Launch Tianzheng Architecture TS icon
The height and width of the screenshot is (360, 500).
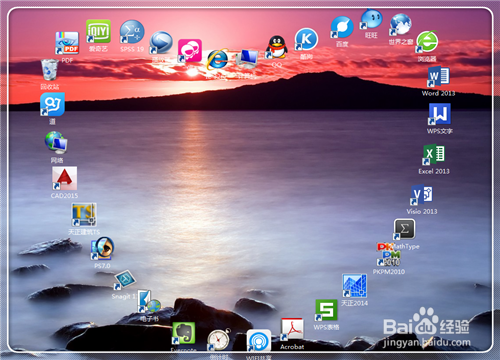(84, 215)
